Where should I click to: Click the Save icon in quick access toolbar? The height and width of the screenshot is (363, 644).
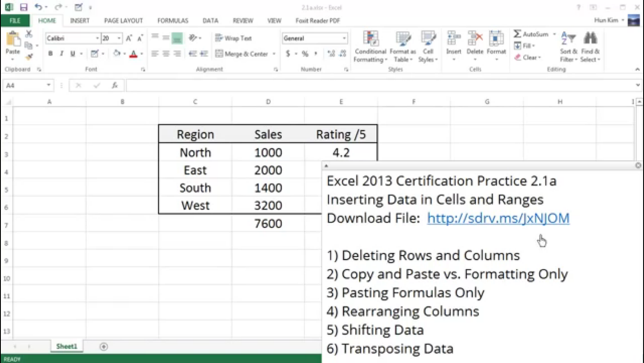[24, 7]
